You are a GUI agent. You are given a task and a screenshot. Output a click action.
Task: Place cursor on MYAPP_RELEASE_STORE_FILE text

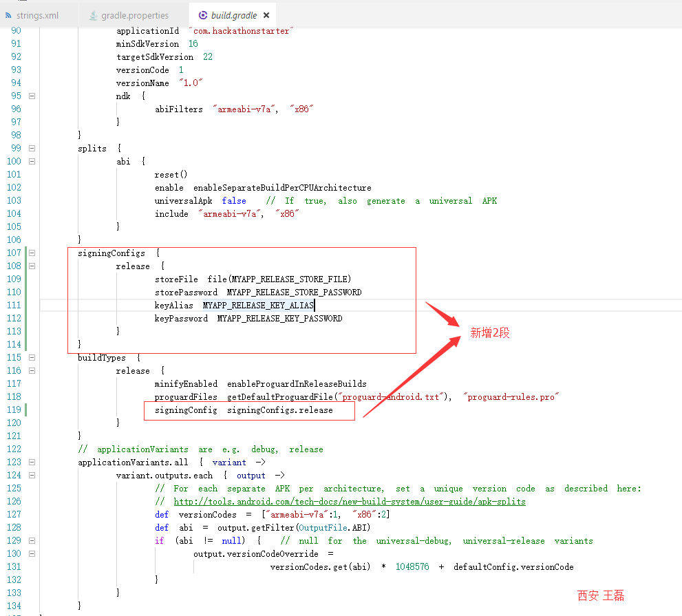(290, 279)
